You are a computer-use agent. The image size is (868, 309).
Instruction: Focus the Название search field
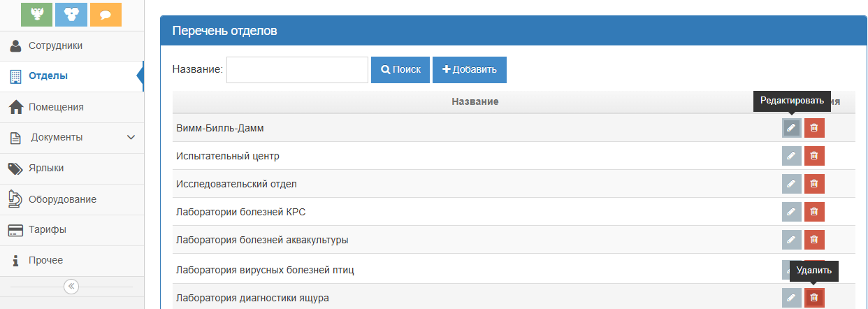coord(297,70)
